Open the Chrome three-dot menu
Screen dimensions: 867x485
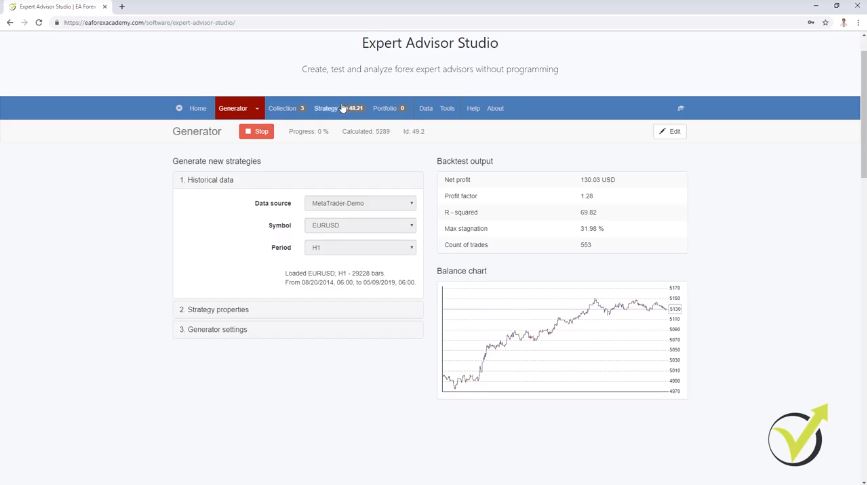click(x=858, y=23)
